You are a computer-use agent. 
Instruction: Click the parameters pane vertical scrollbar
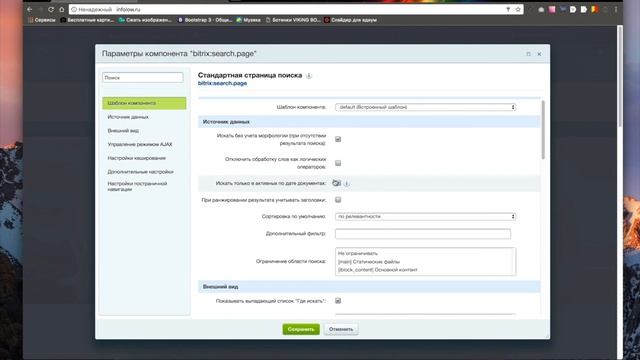click(543, 130)
